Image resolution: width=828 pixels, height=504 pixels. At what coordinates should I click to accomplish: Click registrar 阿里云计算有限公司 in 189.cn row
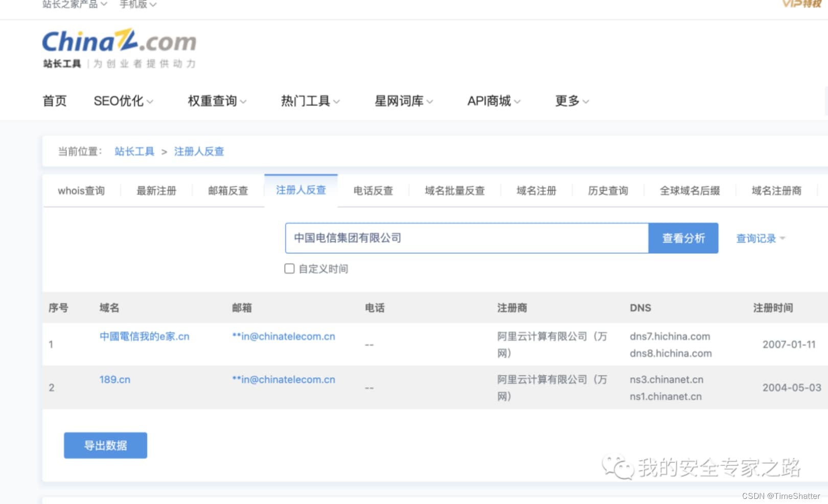[x=552, y=388]
